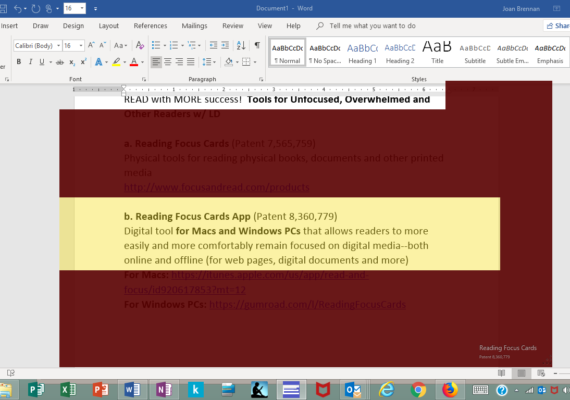Click the Share button
The height and width of the screenshot is (400, 570).
point(557,25)
